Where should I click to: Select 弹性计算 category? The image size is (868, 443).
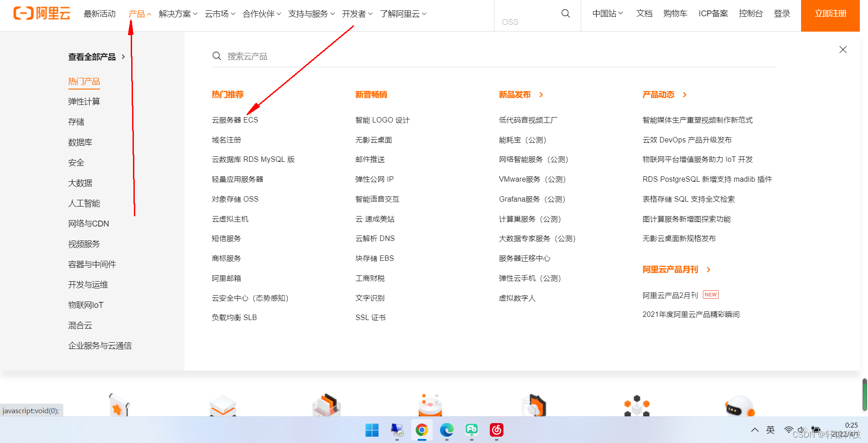[84, 102]
